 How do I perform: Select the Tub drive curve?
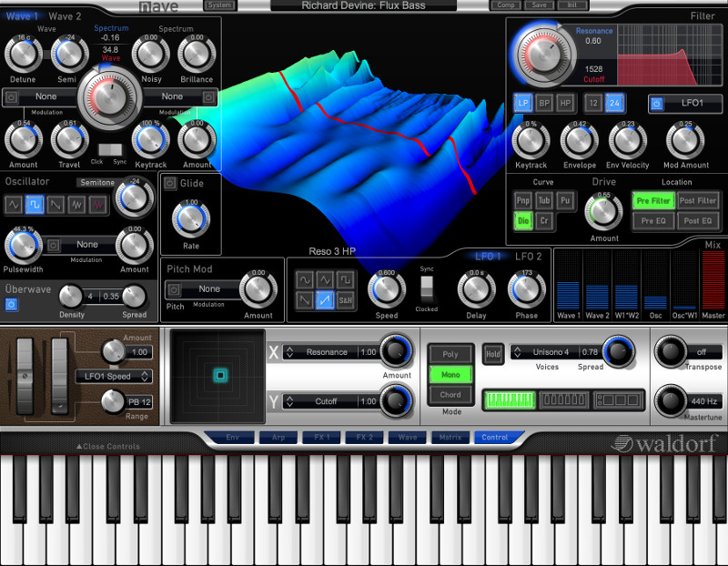coord(543,200)
